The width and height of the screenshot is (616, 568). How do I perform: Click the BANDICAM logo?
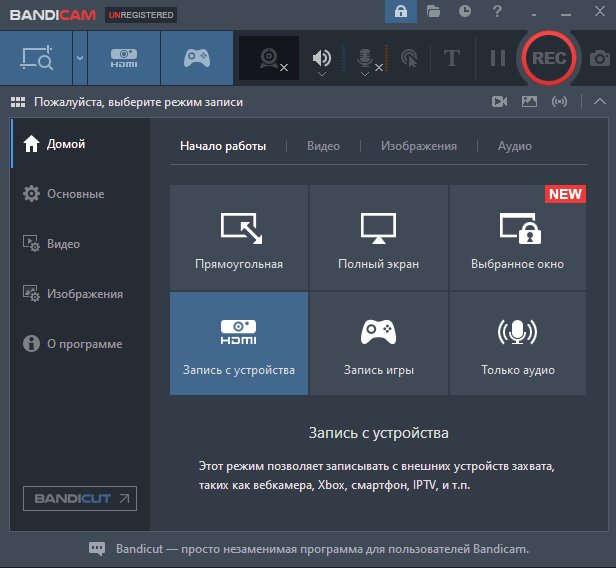53,15
